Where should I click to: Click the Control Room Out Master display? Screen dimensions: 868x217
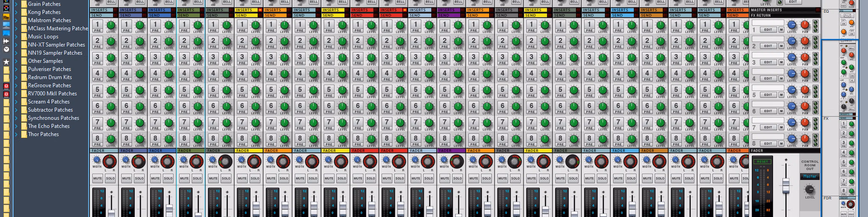pyautogui.click(x=810, y=176)
